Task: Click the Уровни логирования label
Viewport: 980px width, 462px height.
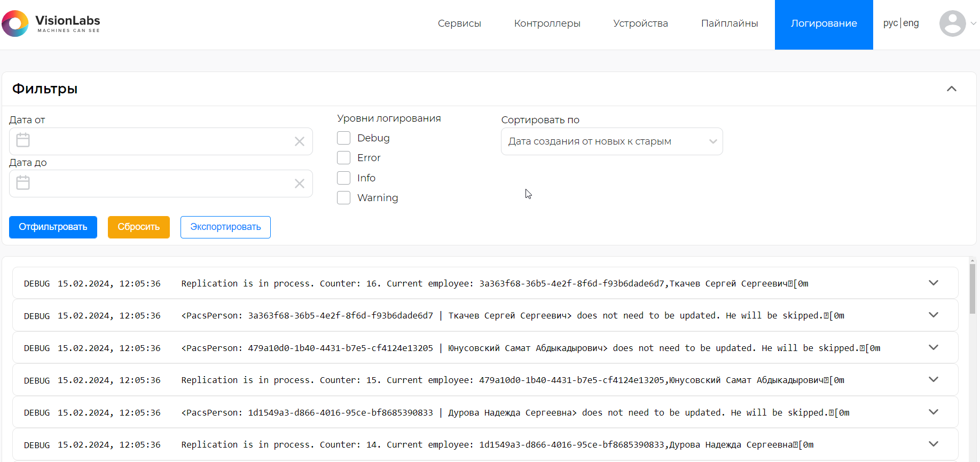Action: click(389, 118)
